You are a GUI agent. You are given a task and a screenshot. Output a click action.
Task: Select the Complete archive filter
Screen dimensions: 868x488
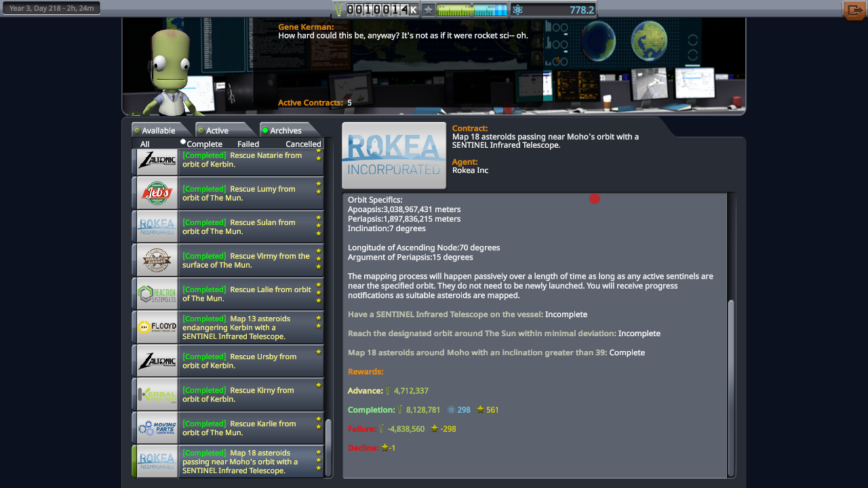pyautogui.click(x=204, y=144)
